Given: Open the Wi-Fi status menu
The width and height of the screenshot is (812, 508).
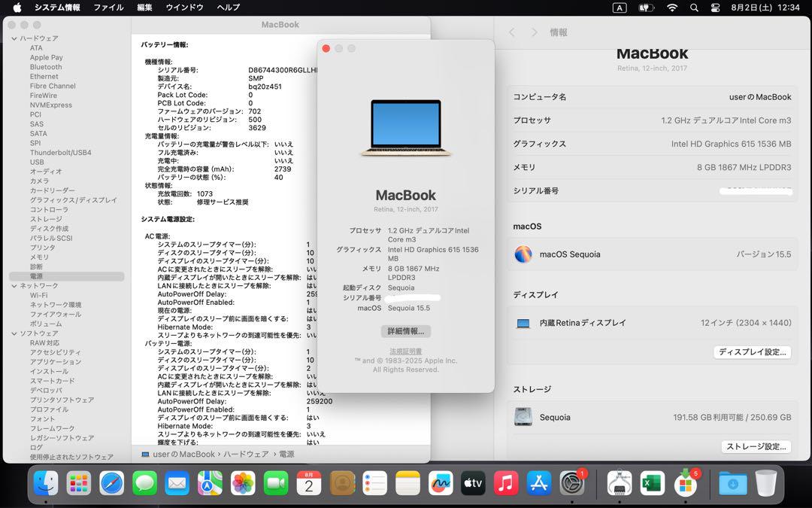Looking at the screenshot, I should point(672,8).
